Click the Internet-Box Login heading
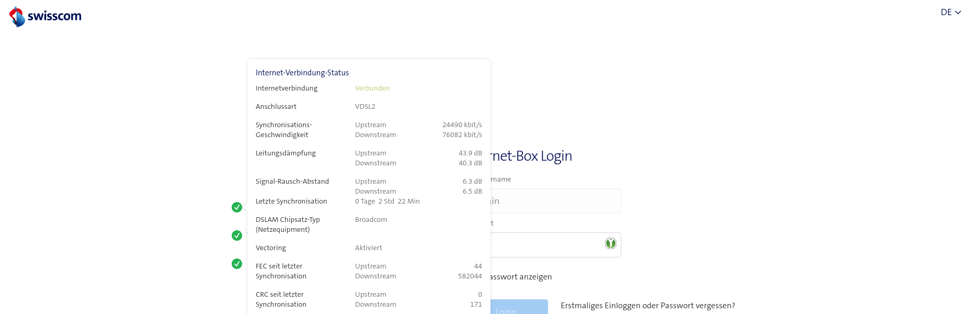Screen dimensions: 980x314 point(531,156)
